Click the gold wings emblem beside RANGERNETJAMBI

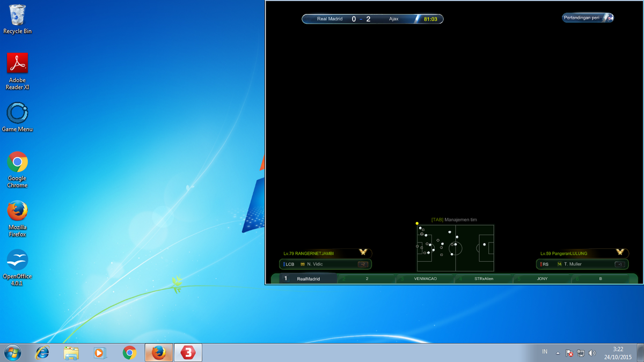point(363,252)
